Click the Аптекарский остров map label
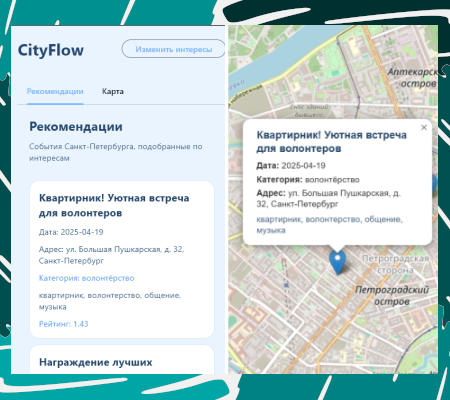Viewport: 450px width, 400px height. tap(412, 77)
